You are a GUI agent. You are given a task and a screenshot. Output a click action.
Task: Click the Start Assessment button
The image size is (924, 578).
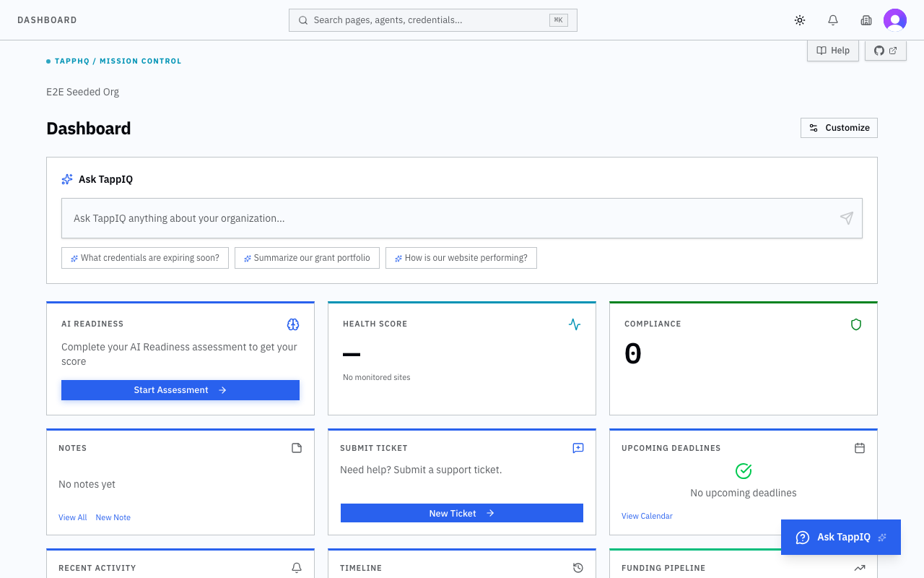(180, 390)
